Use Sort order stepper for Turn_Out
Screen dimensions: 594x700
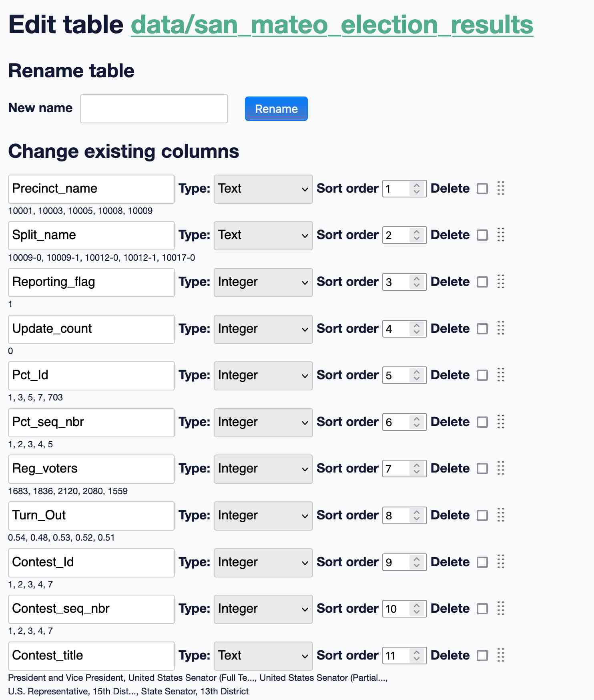tap(416, 515)
